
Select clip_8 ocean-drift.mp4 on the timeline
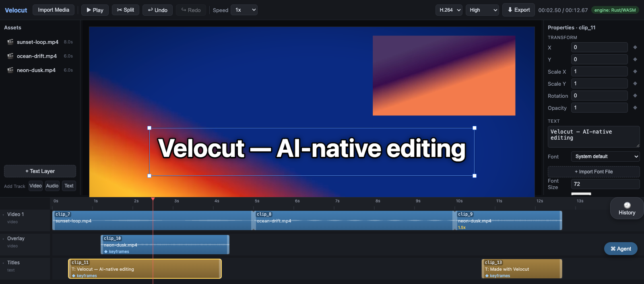(353, 220)
